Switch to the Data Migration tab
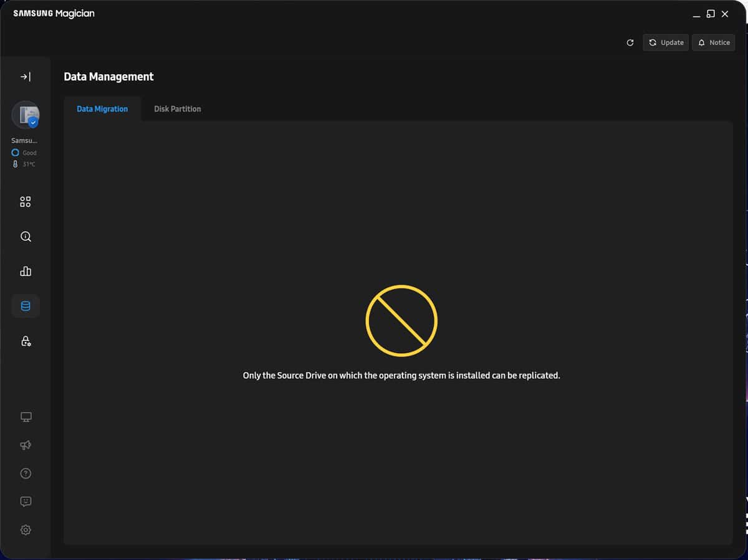 tap(102, 109)
